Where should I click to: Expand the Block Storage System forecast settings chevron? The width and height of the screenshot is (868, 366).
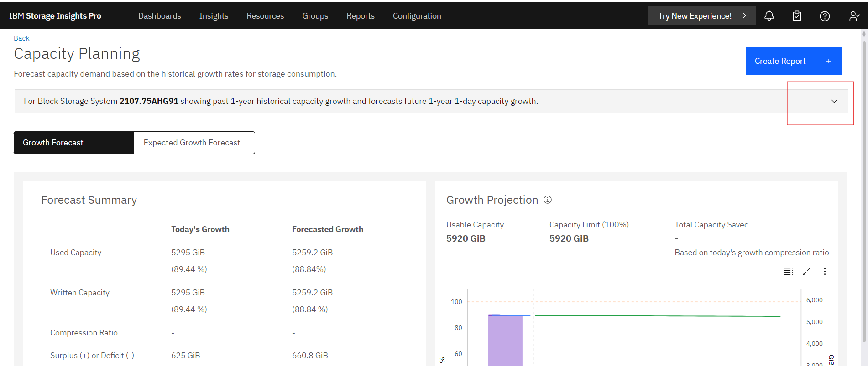click(834, 101)
